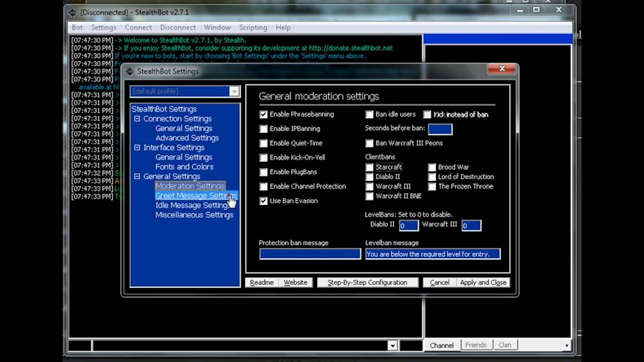This screenshot has height=362, width=644.
Task: Click the Readme button
Action: pyautogui.click(x=262, y=283)
